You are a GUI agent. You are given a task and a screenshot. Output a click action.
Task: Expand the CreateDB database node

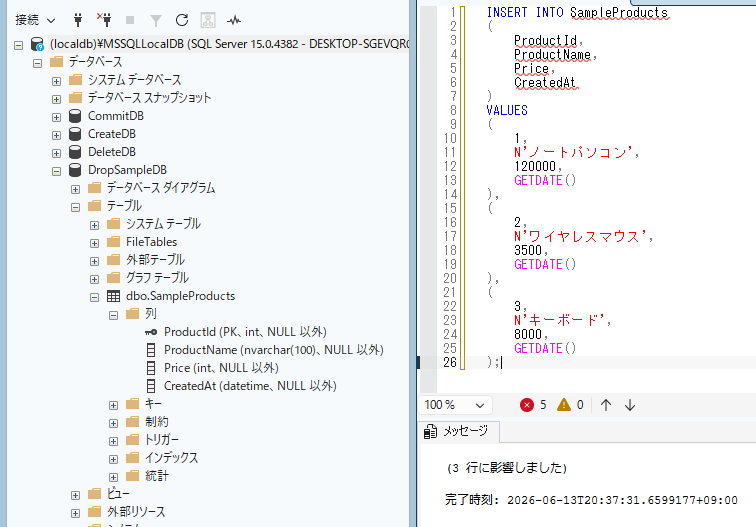[56, 135]
